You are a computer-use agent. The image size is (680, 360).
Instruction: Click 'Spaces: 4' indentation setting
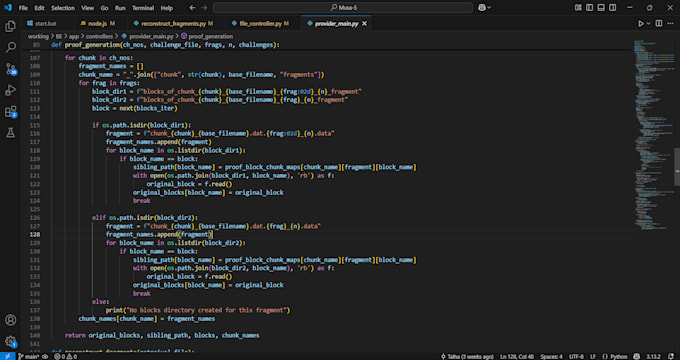pos(551,357)
